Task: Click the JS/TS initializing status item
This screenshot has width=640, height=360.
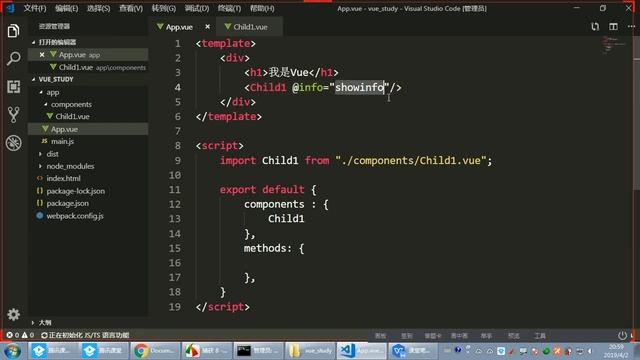Action: click(x=85, y=335)
